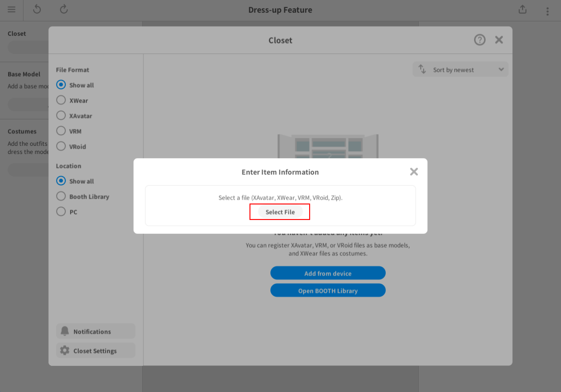561x392 pixels.
Task: Select Booth Library location radio
Action: [61, 196]
